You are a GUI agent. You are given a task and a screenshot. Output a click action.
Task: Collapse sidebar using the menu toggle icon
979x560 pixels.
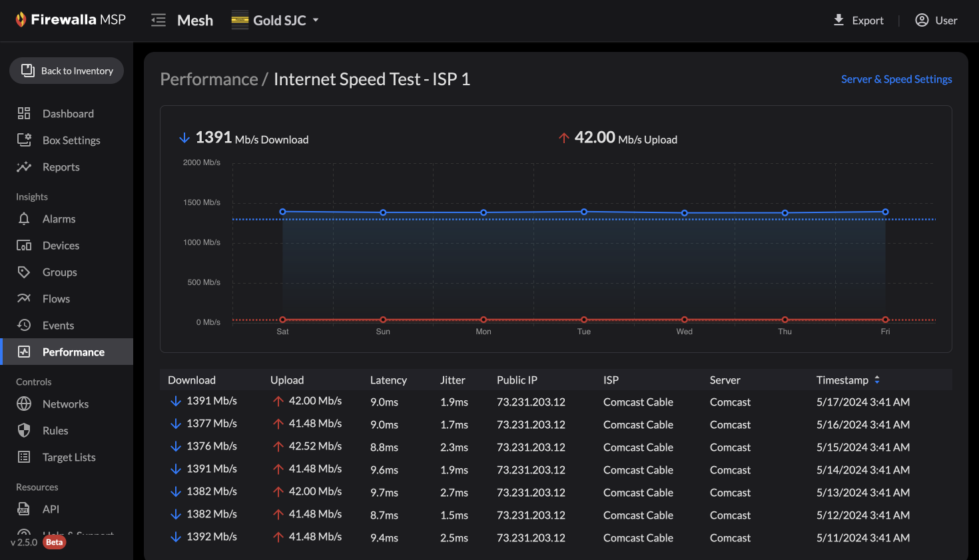click(x=159, y=20)
